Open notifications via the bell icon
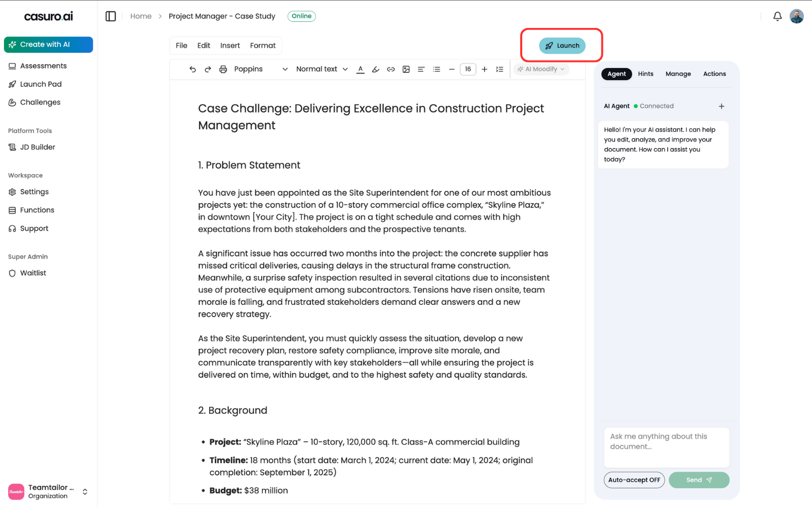812x508 pixels. (x=777, y=16)
